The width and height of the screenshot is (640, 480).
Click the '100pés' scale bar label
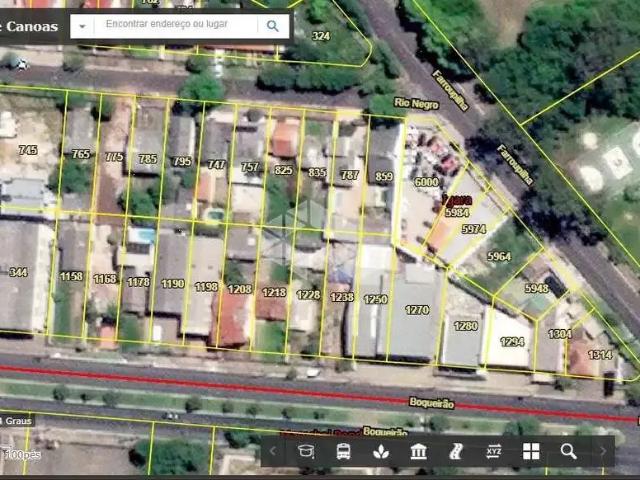22,455
